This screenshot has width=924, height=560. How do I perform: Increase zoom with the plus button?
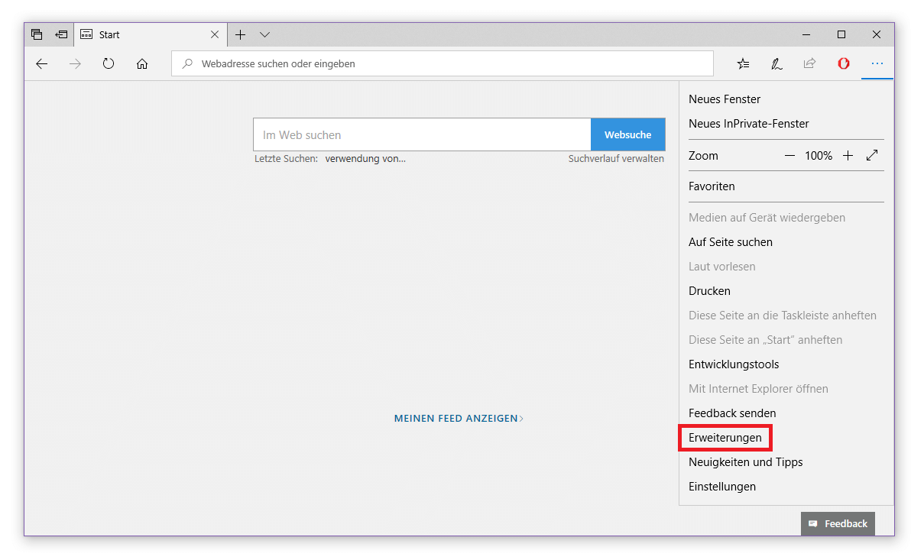[x=848, y=156]
